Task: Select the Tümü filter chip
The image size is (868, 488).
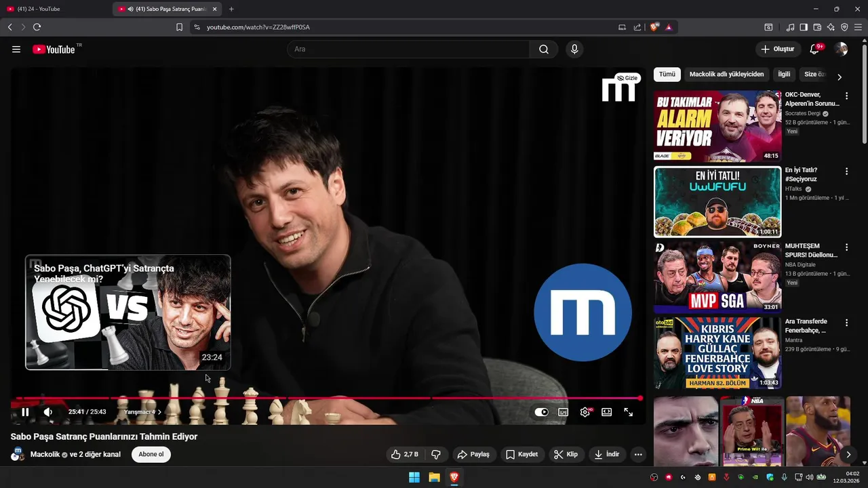Action: click(x=667, y=75)
